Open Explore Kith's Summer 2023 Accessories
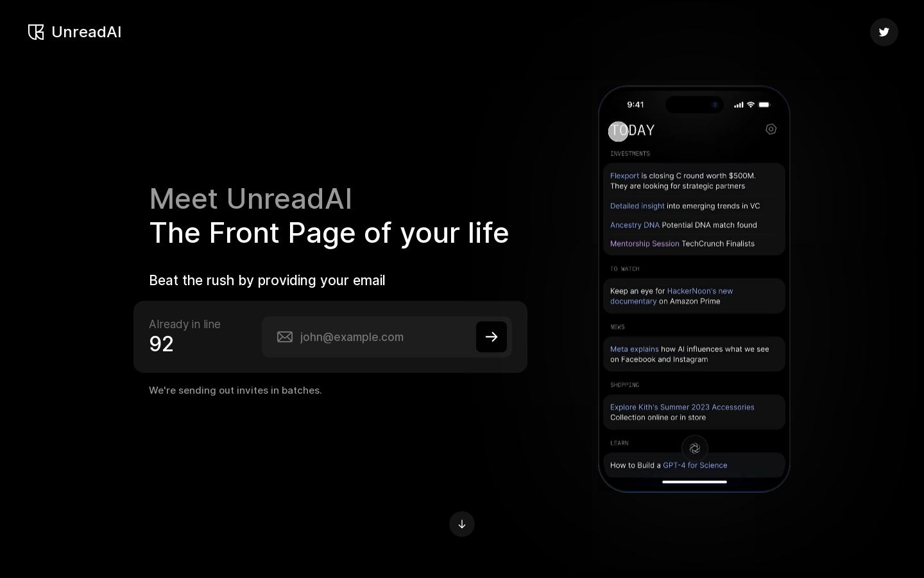Screen dimensions: 924x578 point(681,407)
